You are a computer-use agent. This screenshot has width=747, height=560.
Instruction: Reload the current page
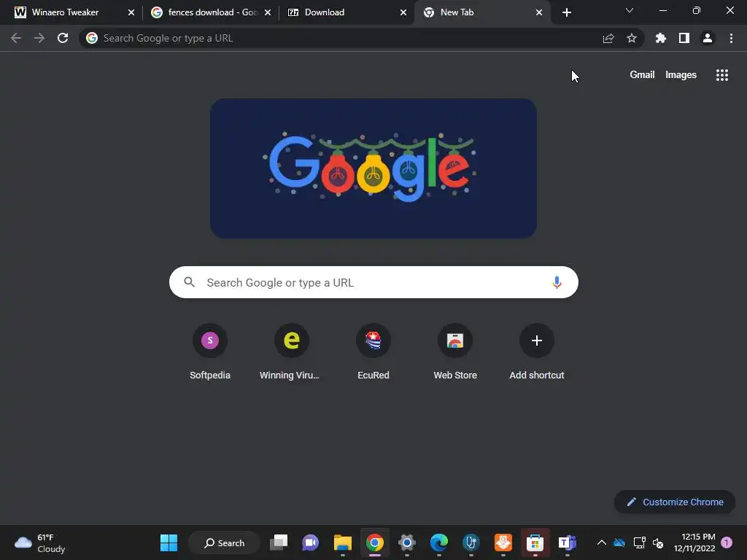63,38
